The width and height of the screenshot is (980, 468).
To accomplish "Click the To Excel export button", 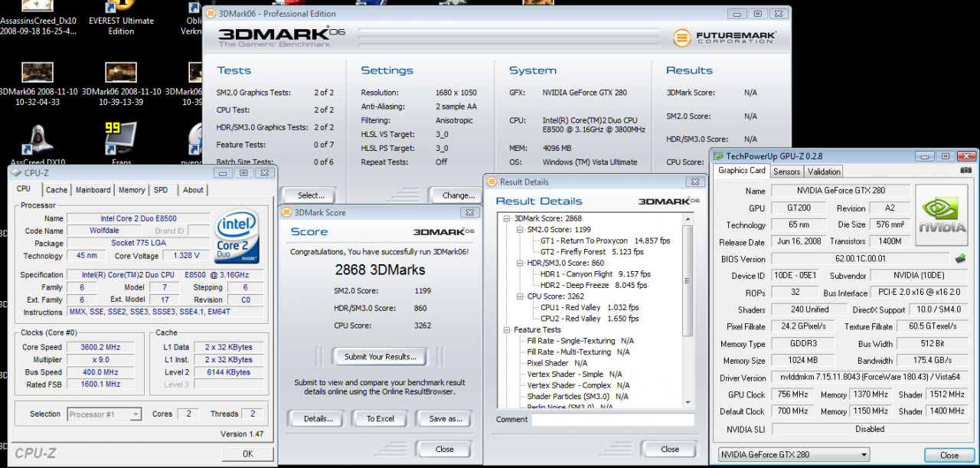I will coord(380,419).
